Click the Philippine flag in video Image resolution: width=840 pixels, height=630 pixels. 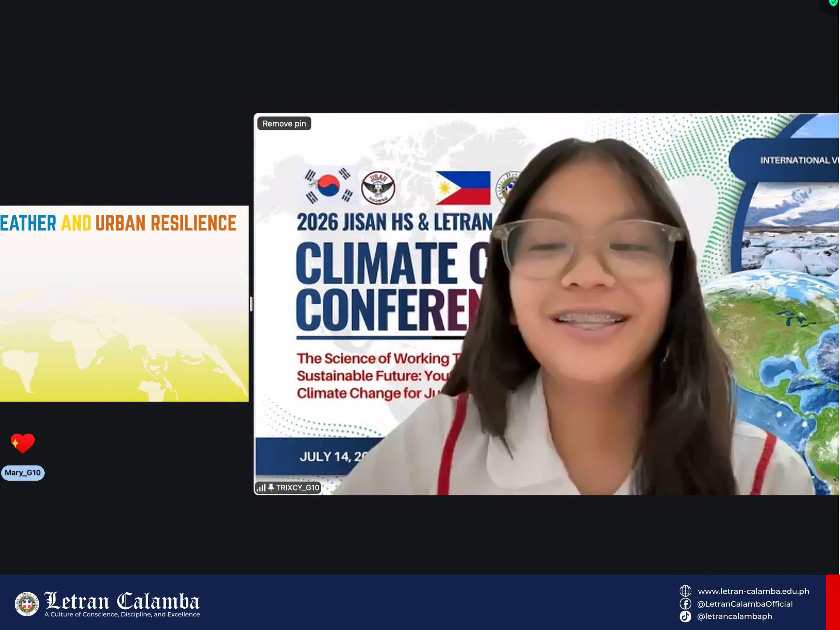pyautogui.click(x=463, y=188)
